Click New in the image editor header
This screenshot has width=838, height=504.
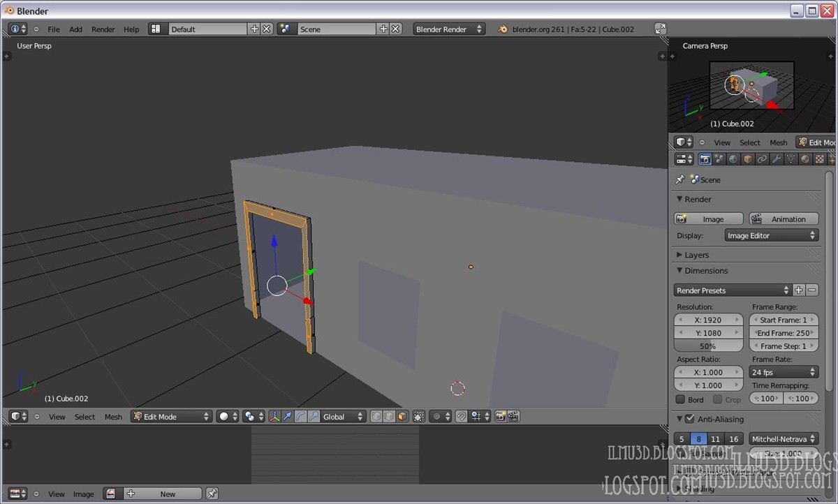point(162,494)
